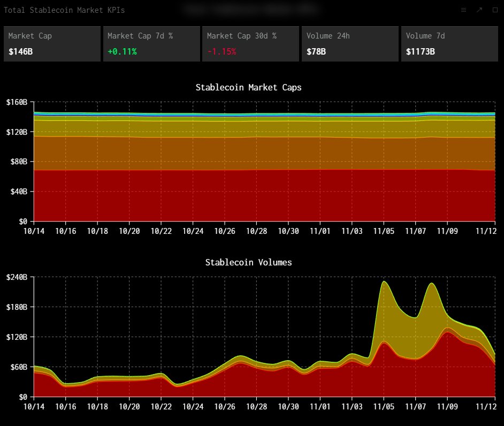Click the Volume 7d label
504x426 pixels.
[425, 36]
